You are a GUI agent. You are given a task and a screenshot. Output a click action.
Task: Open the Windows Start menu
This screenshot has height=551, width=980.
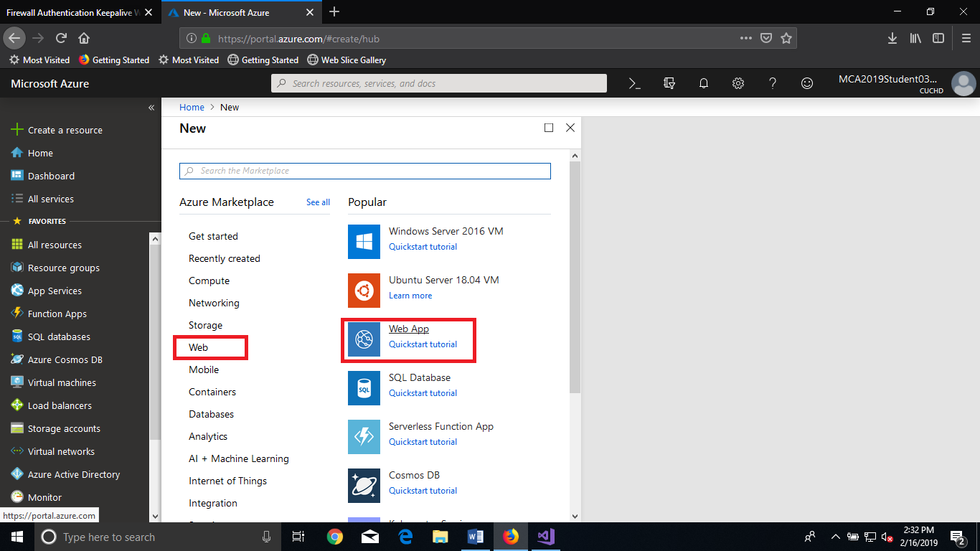click(17, 537)
